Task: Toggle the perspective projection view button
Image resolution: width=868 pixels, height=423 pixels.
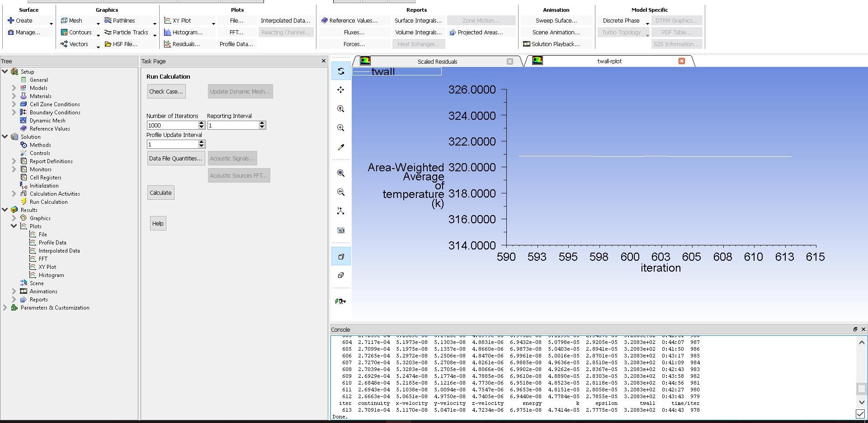Action: point(341,257)
